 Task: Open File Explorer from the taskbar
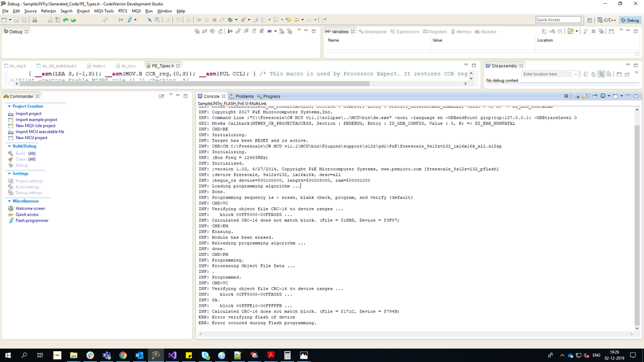point(73,356)
